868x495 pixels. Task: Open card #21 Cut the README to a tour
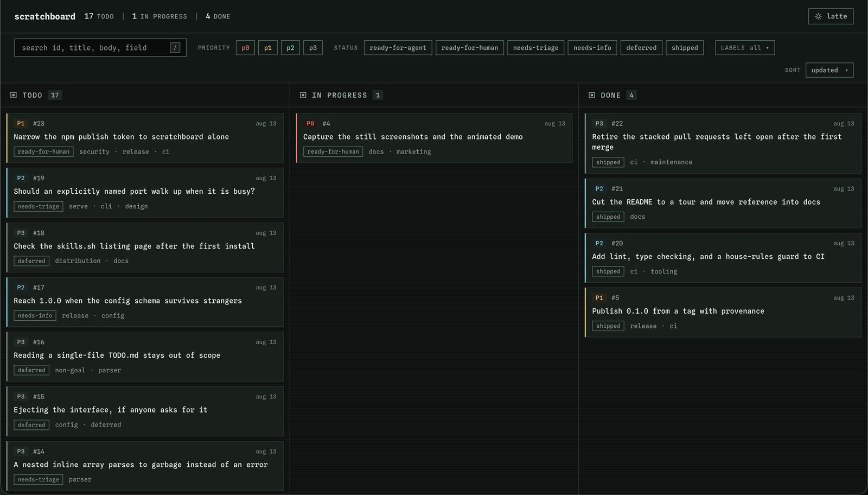tap(723, 203)
